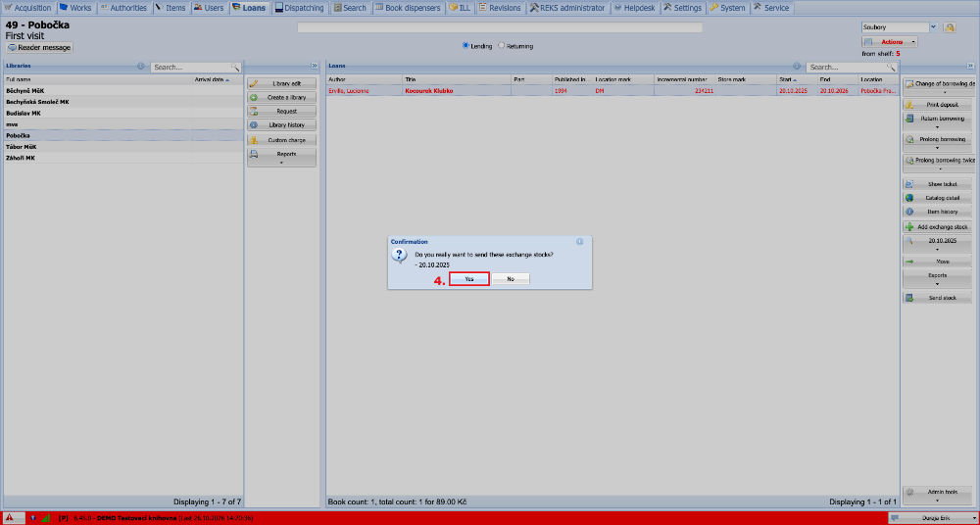
Task: Switch to the Settings tab
Action: tap(683, 8)
